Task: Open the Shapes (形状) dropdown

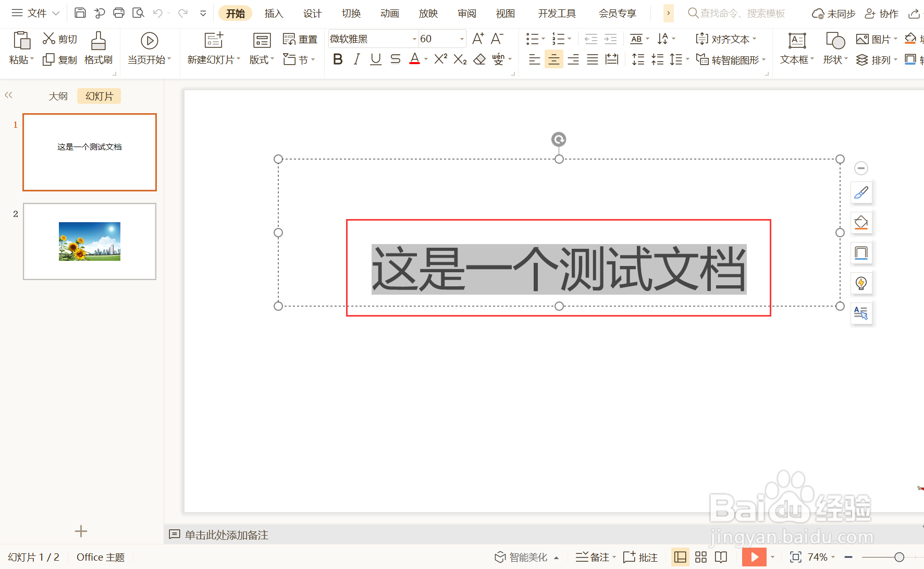Action: 835,59
